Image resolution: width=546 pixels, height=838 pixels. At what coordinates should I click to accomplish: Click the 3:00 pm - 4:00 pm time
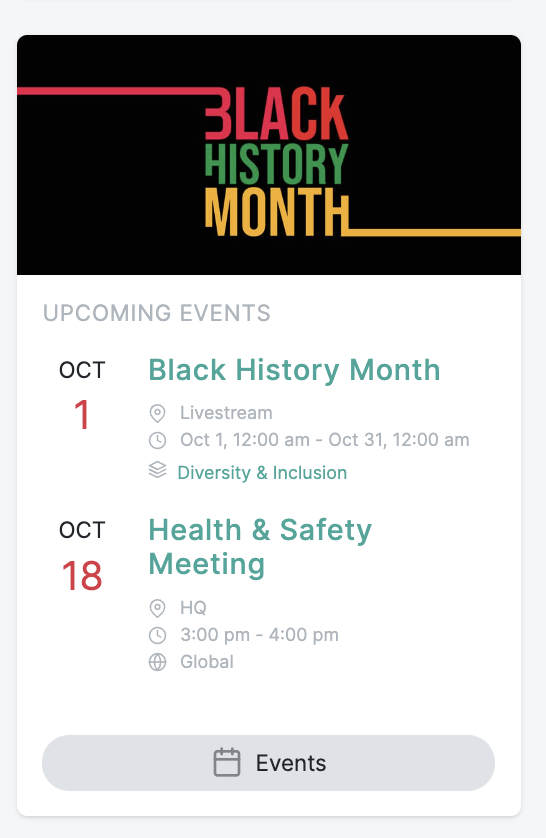tap(259, 635)
